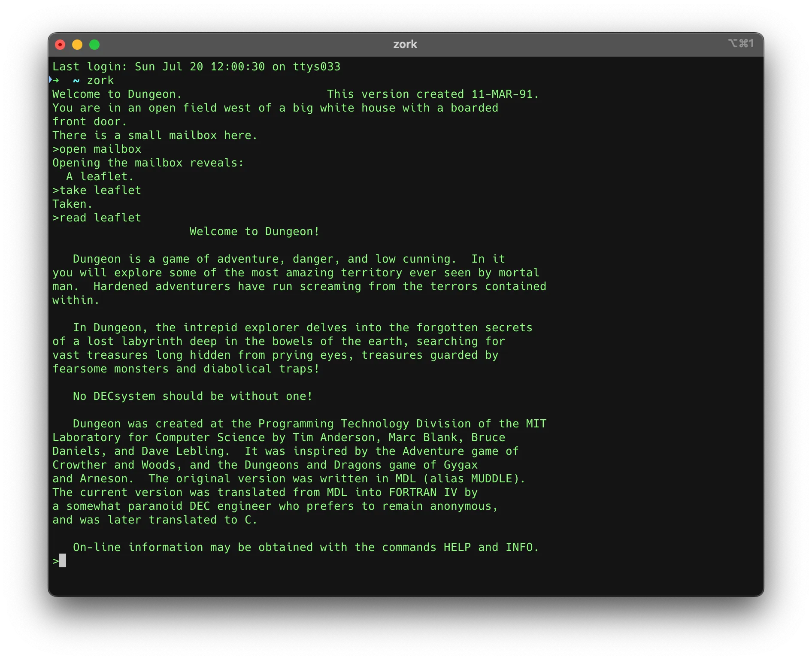
Task: Select the zork command in the prompt line
Action: point(100,80)
